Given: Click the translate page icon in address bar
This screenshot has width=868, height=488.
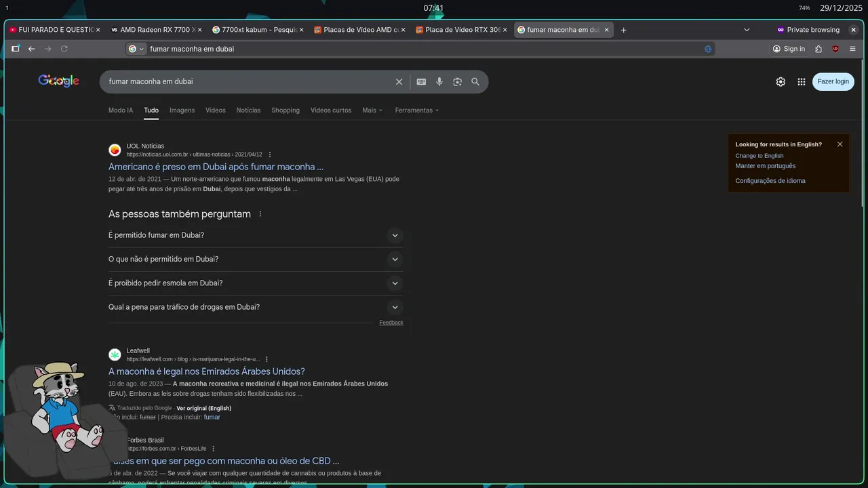Looking at the screenshot, I should pyautogui.click(x=708, y=49).
